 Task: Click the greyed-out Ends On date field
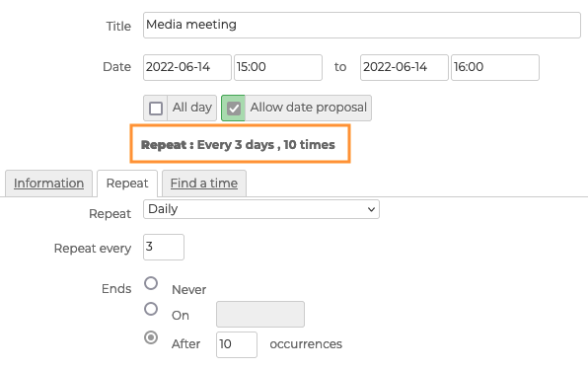[x=260, y=315]
